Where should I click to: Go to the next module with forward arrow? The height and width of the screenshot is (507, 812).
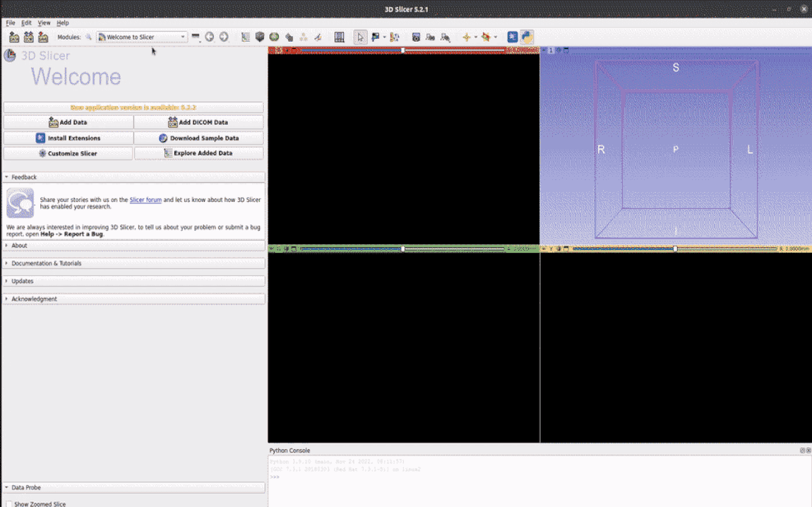pos(224,37)
